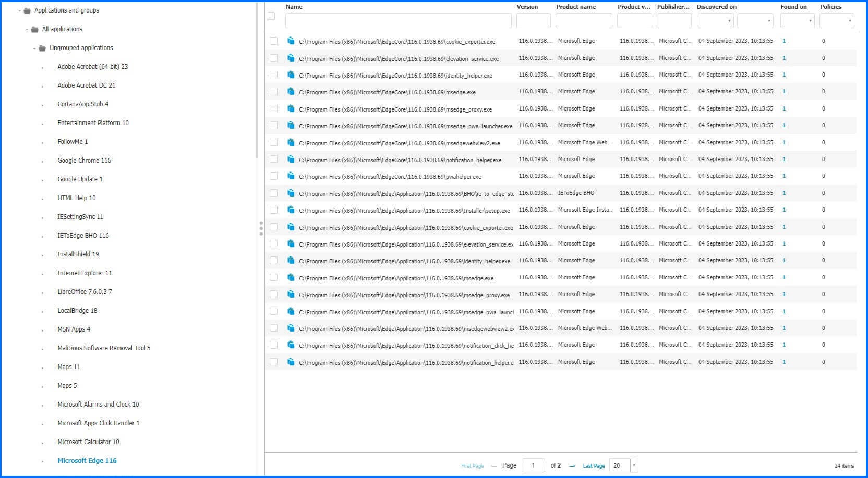Click the file icon for Installer\setup.exe

tap(291, 210)
